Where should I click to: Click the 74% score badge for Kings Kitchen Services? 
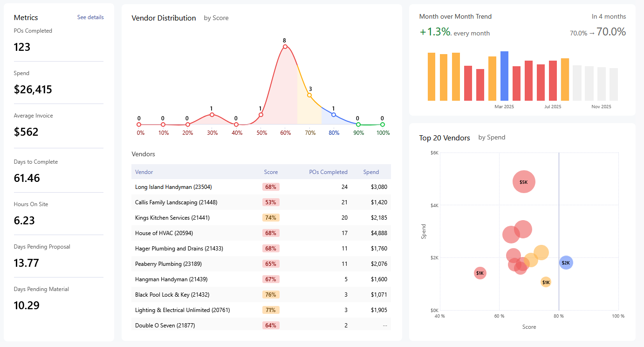[x=271, y=218]
